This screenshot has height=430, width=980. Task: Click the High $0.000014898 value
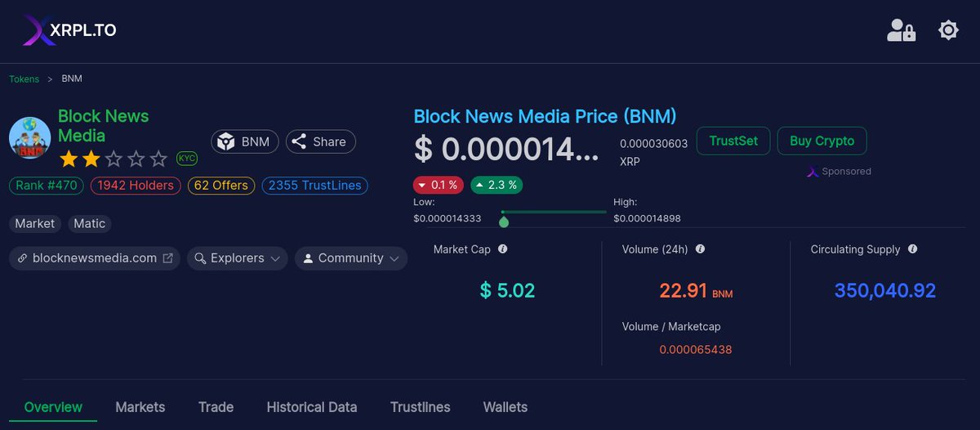(647, 218)
